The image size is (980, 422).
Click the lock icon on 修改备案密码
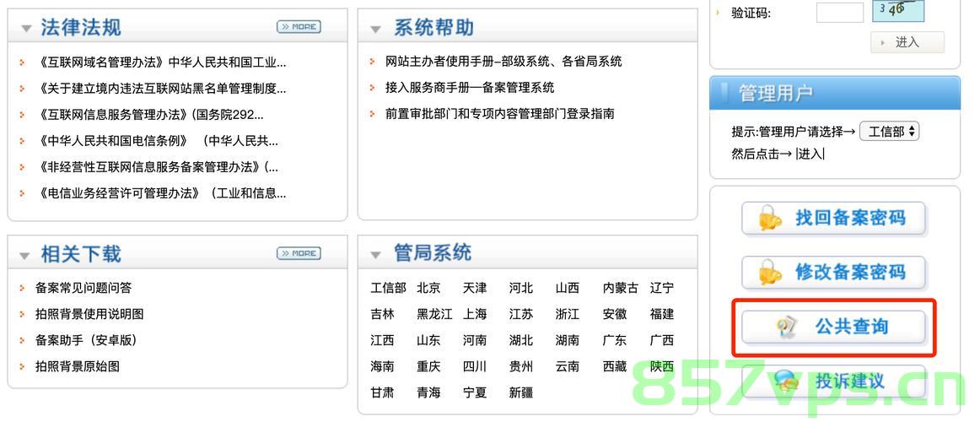pos(770,273)
